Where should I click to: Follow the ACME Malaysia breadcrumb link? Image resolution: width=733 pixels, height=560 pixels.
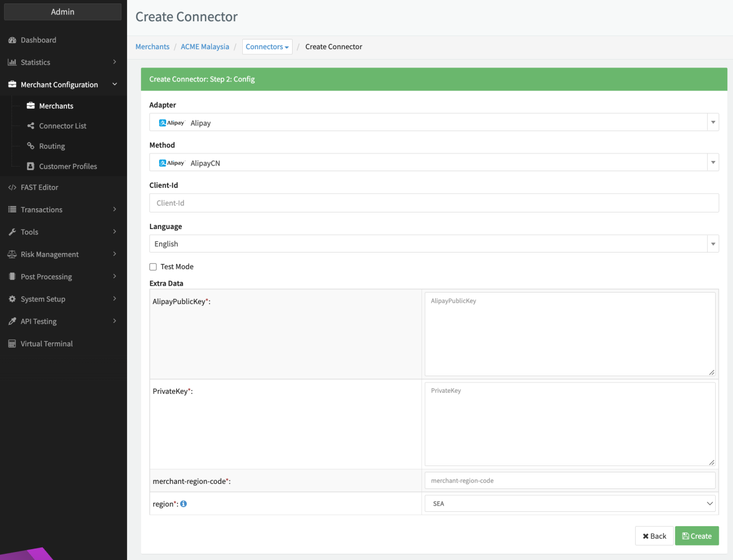pyautogui.click(x=204, y=47)
